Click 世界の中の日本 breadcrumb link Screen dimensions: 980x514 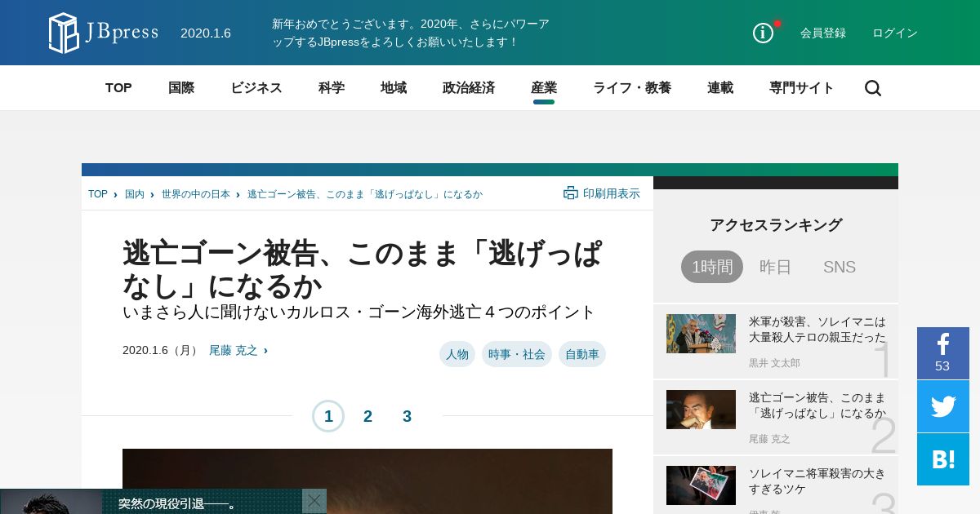196,194
